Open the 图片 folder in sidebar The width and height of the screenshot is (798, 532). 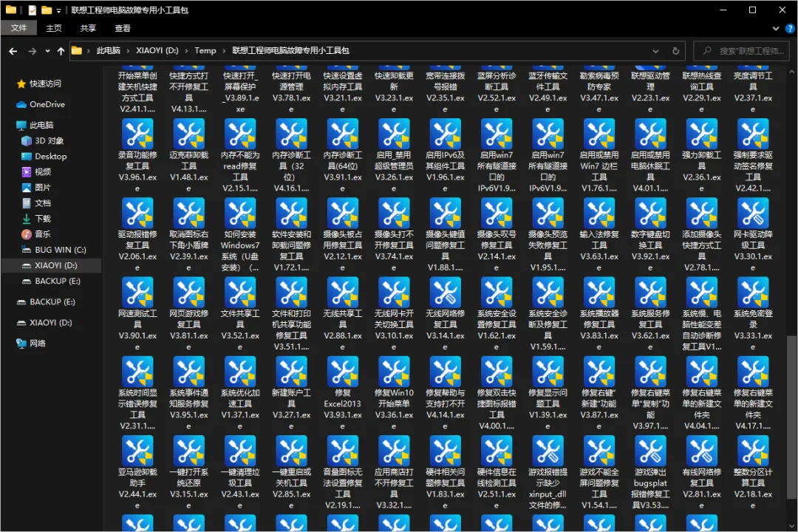pos(43,188)
